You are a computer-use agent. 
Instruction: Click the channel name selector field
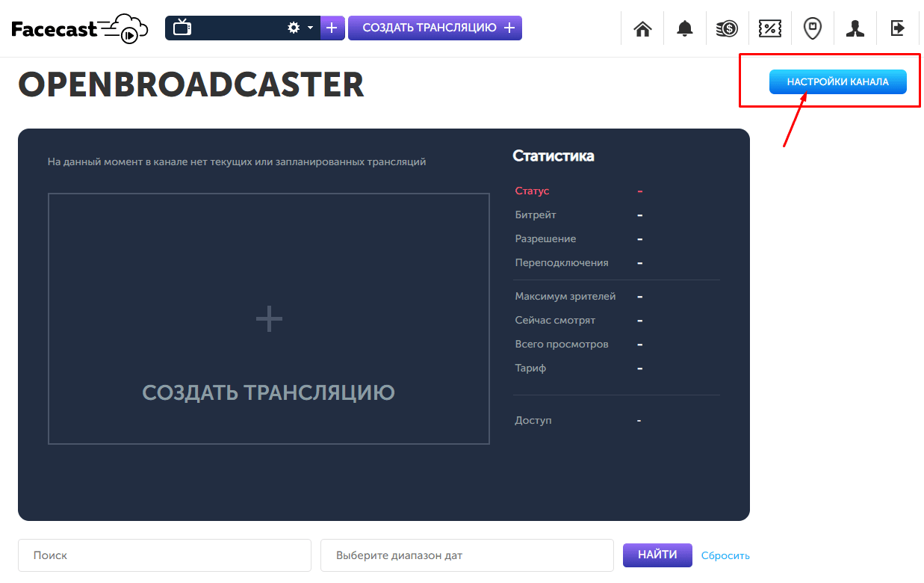[238, 28]
